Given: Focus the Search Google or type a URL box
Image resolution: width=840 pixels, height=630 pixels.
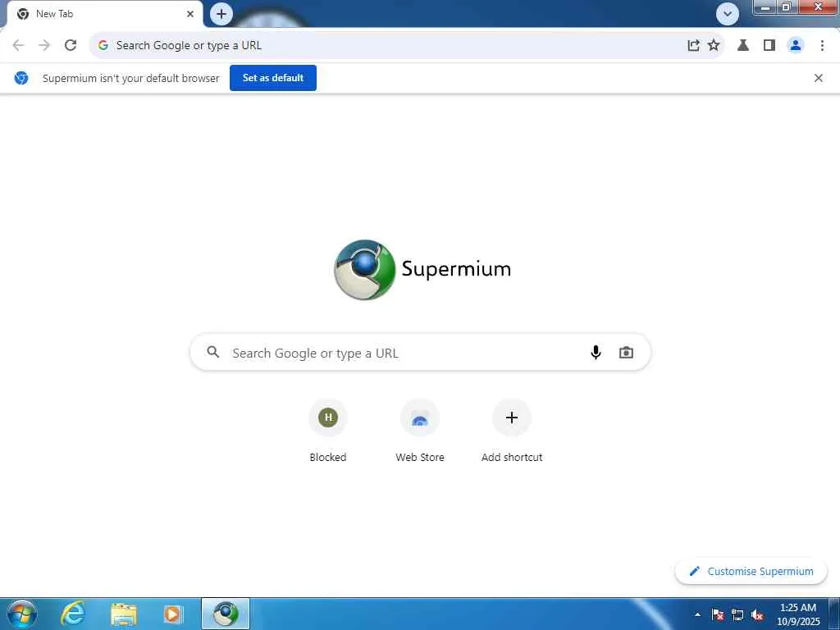Looking at the screenshot, I should click(x=421, y=353).
